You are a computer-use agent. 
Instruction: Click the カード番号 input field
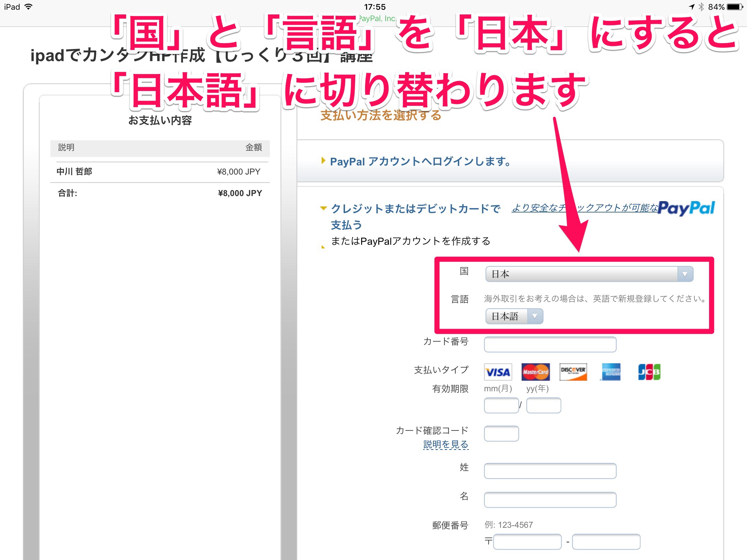(550, 344)
